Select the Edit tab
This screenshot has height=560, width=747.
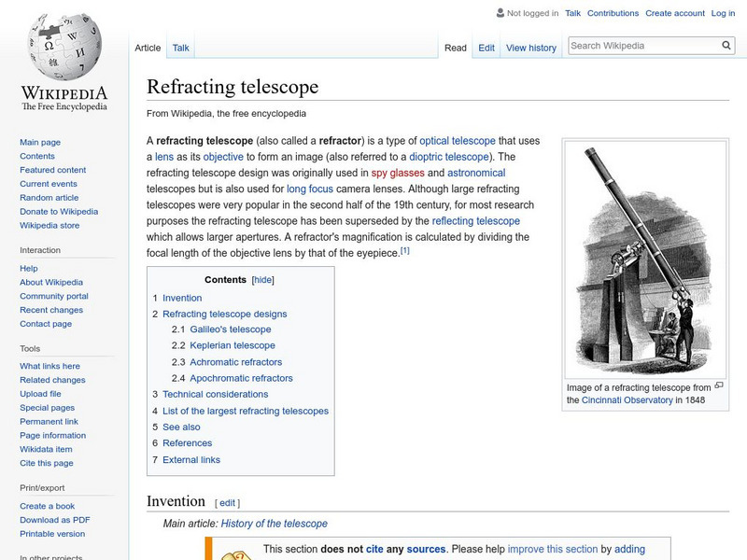(x=486, y=48)
